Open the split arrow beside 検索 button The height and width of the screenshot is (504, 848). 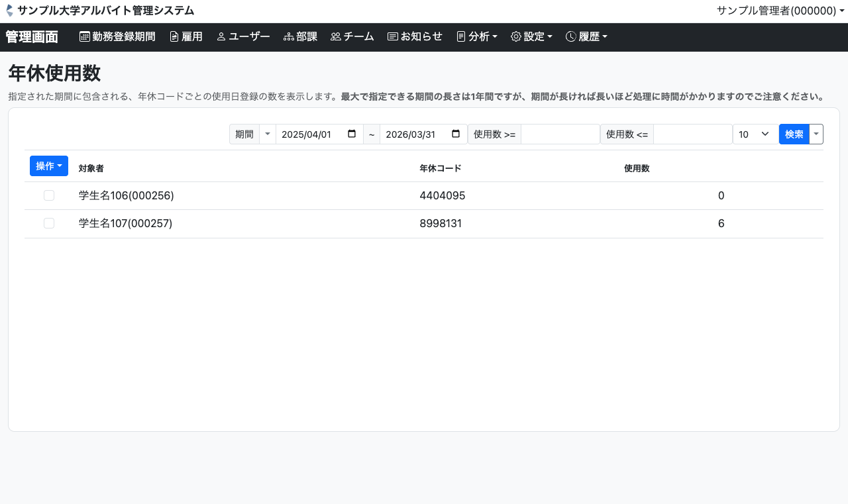point(816,134)
